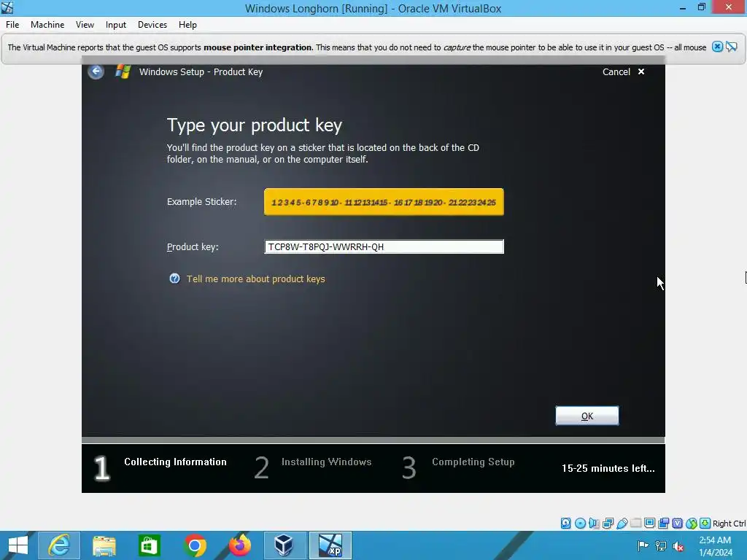Image resolution: width=747 pixels, height=560 pixels.
Task: Click the shared folders status icon
Action: [636, 524]
